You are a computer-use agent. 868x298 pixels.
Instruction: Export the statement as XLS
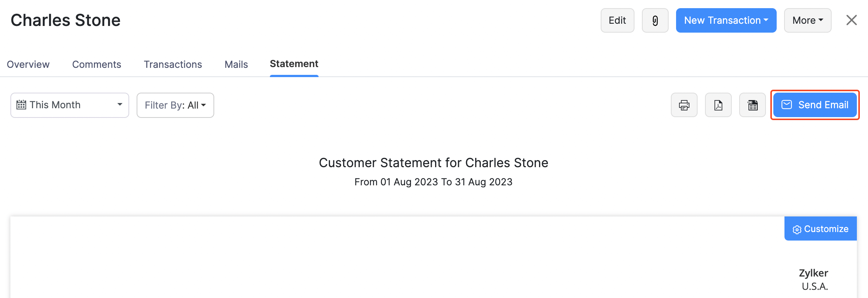(x=752, y=105)
